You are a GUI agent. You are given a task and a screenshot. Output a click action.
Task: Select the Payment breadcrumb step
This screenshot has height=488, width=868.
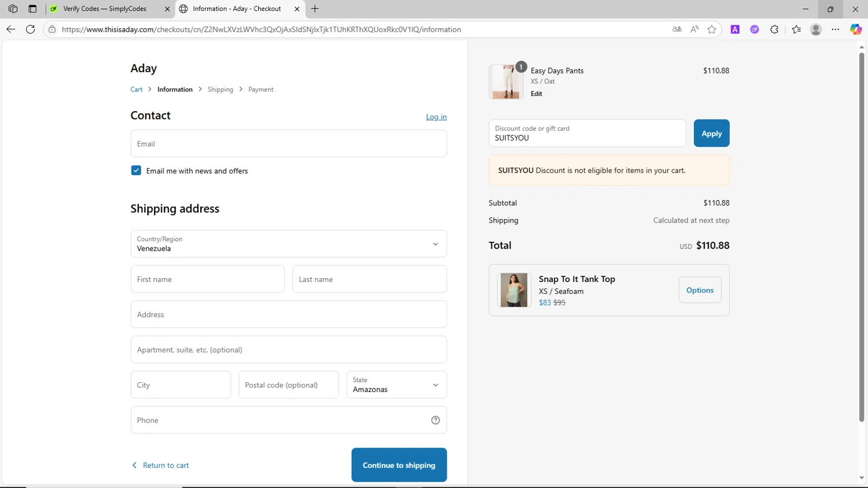click(261, 90)
